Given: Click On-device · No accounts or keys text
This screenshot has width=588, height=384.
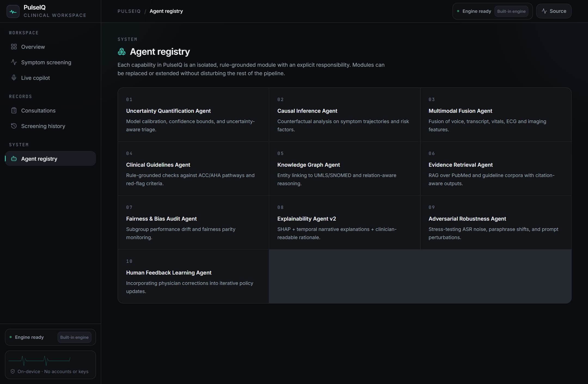Looking at the screenshot, I should coord(53,371).
